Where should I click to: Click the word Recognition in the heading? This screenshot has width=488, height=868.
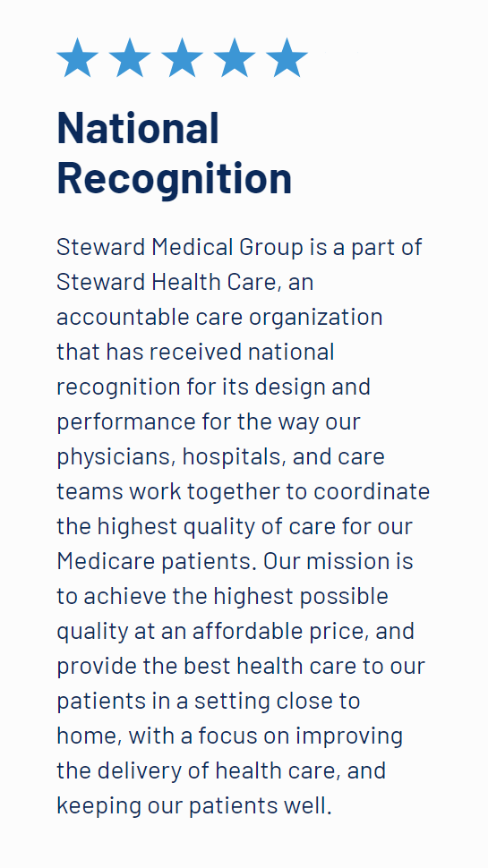[174, 178]
